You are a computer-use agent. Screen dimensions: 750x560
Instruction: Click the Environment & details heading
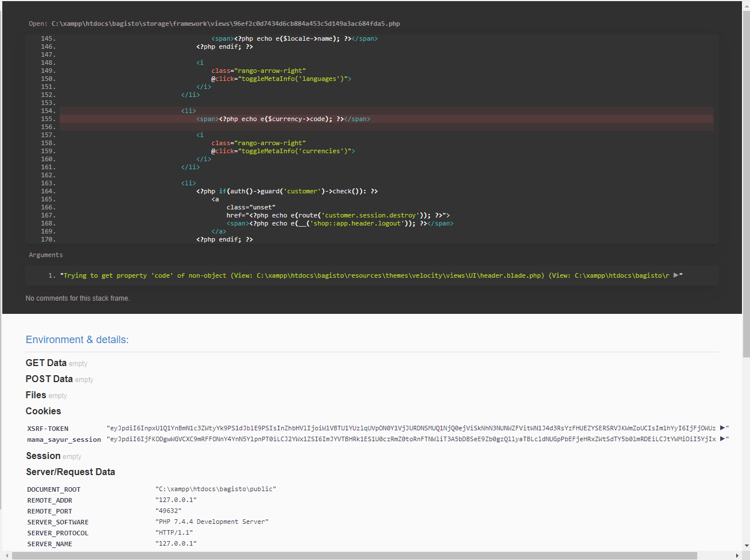[x=77, y=339]
